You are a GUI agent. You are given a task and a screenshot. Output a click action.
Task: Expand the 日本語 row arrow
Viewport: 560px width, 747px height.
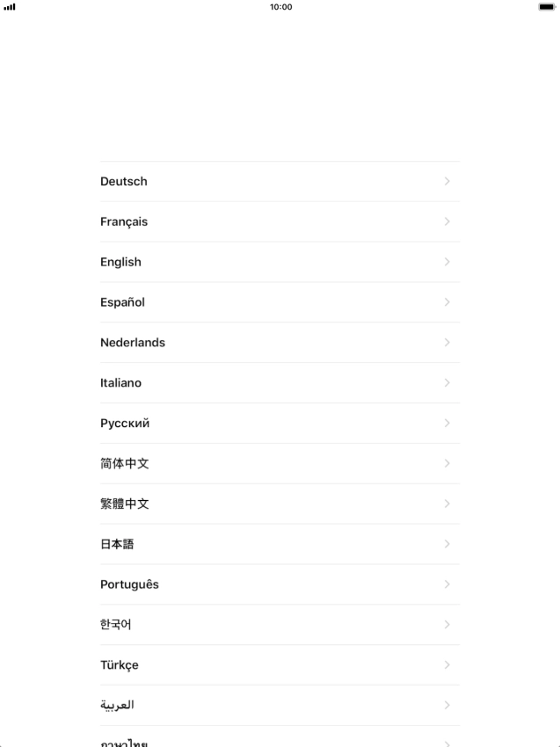click(447, 544)
